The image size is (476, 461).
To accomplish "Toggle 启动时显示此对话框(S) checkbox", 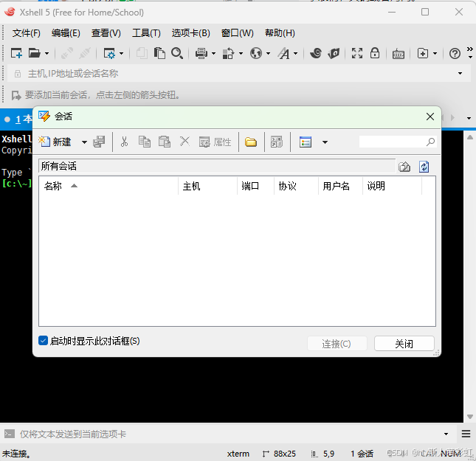I will click(x=43, y=341).
